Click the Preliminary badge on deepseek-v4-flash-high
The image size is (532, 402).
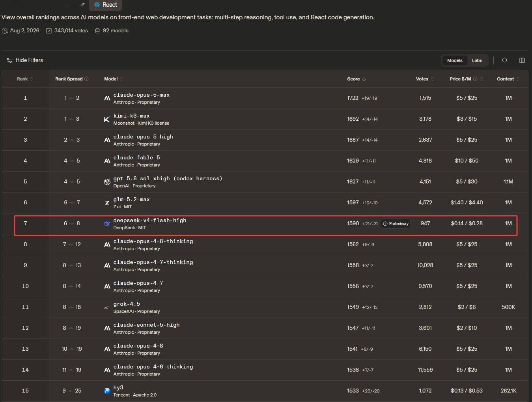396,224
